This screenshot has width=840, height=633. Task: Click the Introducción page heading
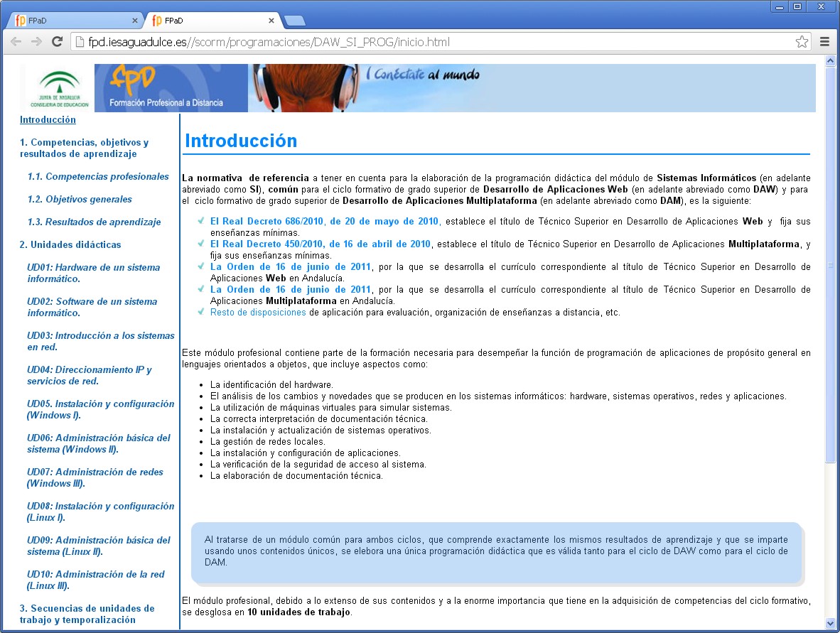(241, 141)
